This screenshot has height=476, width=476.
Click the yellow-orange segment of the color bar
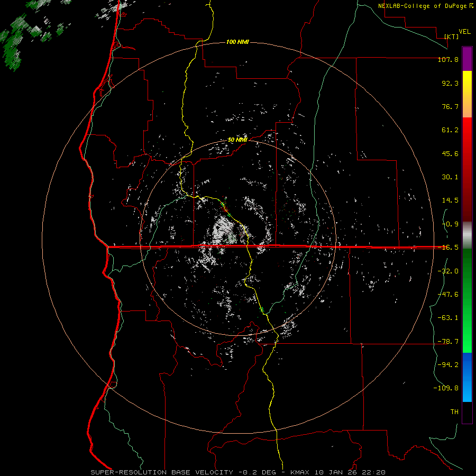pyautogui.click(x=467, y=94)
